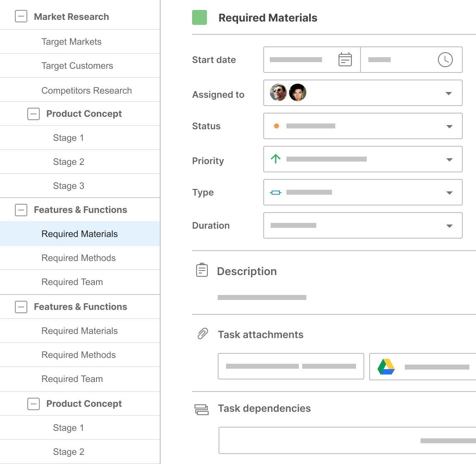Click the green task color square beside Required Materials
Viewport: 476px width, 464px height.
[x=200, y=17]
